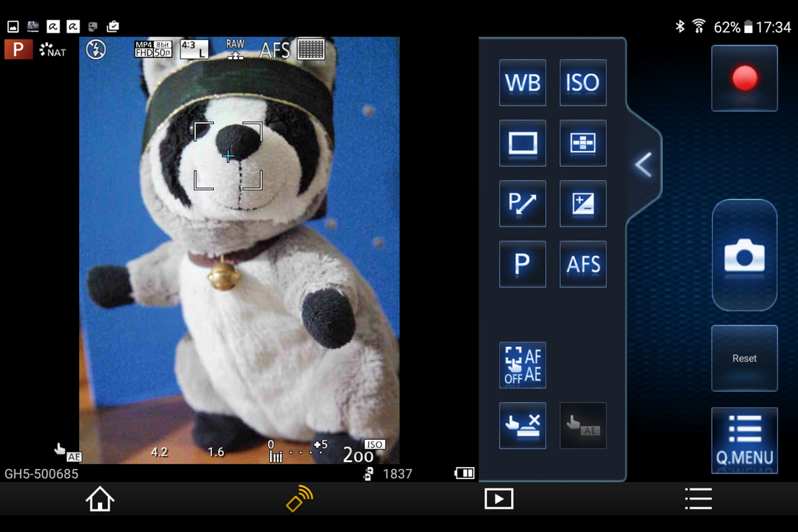798x532 pixels.
Task: Open the WB white balance setting
Action: coord(522,83)
